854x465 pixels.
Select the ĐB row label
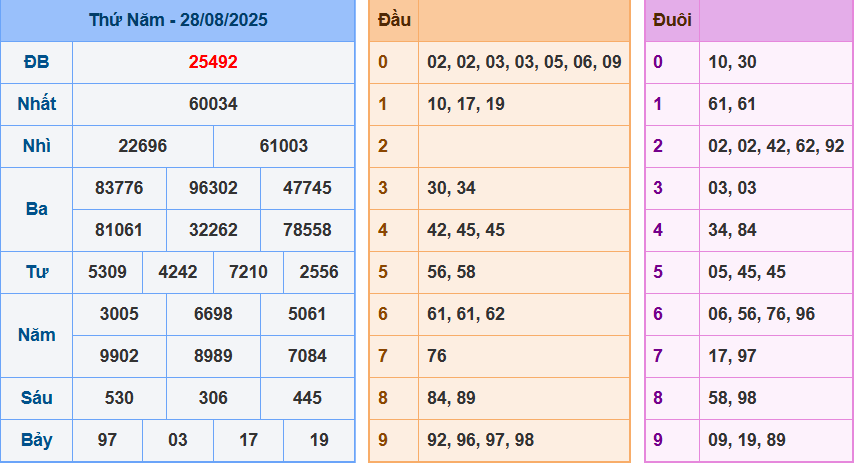click(x=36, y=62)
